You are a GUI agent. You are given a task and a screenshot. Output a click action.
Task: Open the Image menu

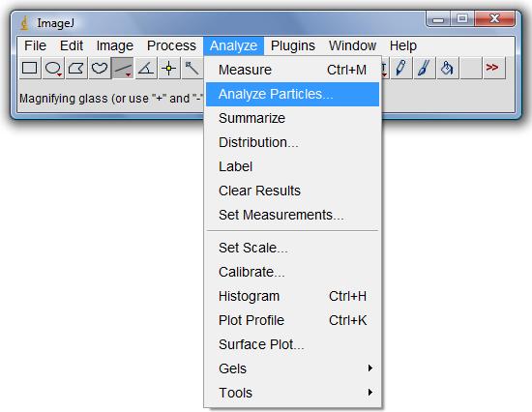pyautogui.click(x=115, y=45)
